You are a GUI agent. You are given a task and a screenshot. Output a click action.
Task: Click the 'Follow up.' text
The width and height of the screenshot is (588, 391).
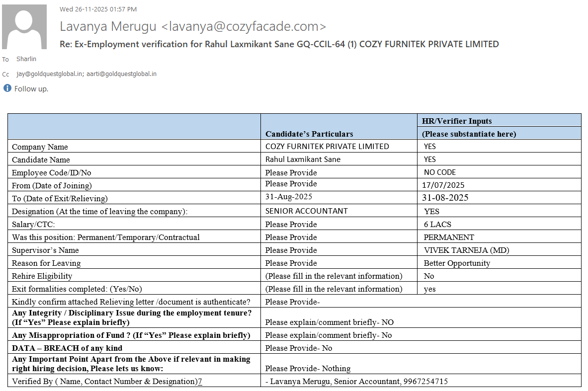tap(31, 89)
